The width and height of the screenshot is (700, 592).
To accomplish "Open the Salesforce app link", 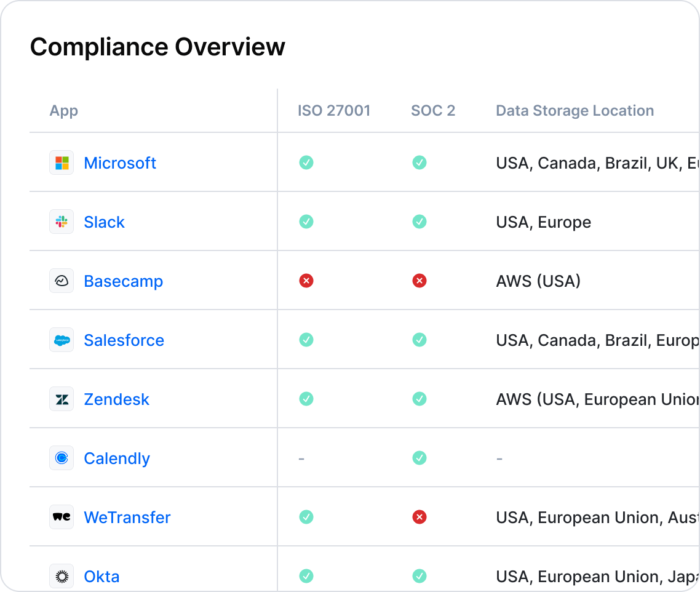I will (124, 340).
